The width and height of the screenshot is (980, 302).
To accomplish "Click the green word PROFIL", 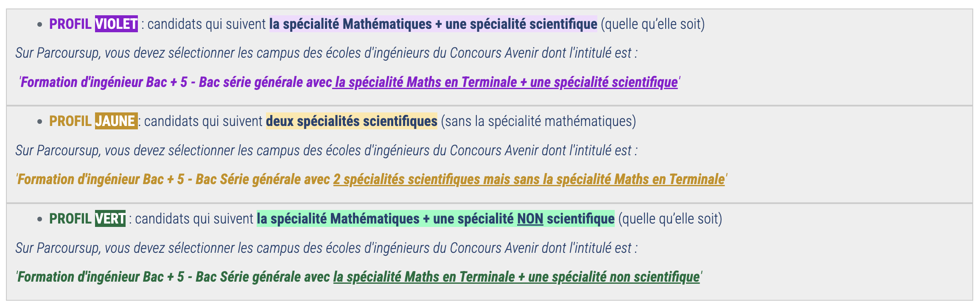I will [70, 219].
